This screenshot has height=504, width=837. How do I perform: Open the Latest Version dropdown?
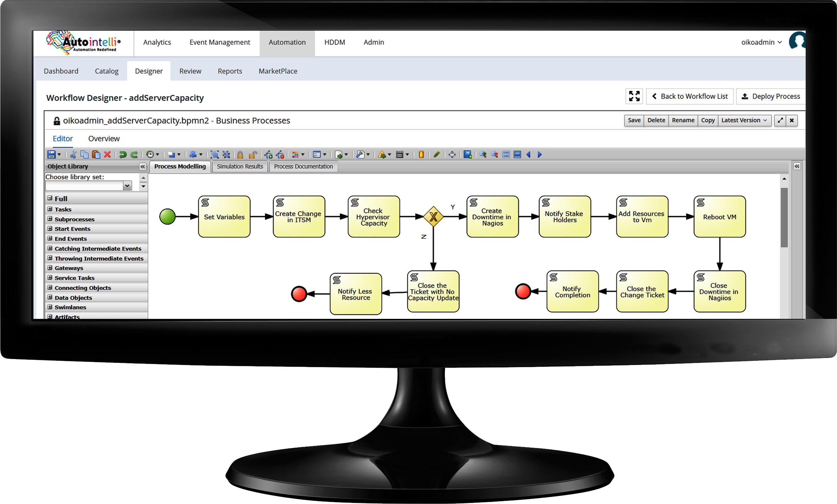[744, 120]
